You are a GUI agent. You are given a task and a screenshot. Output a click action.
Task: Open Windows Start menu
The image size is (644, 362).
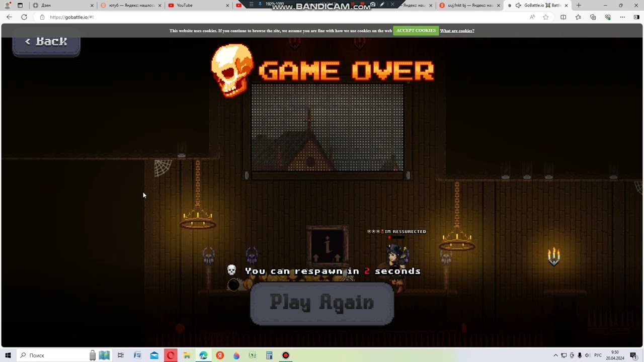coord(8,355)
